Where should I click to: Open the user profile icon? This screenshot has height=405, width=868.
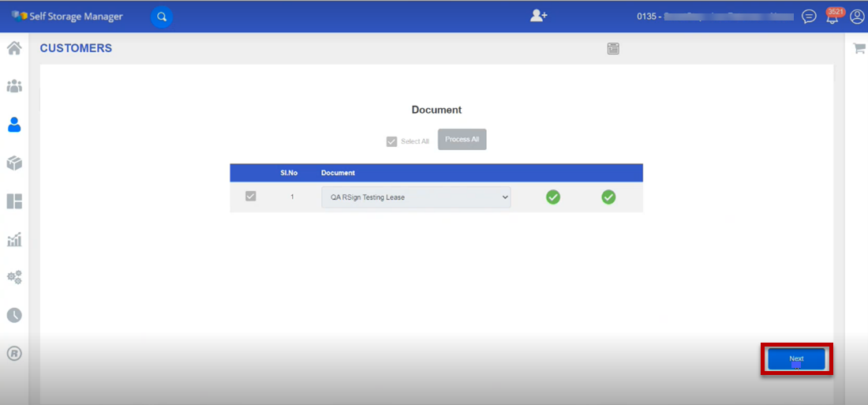pos(856,17)
